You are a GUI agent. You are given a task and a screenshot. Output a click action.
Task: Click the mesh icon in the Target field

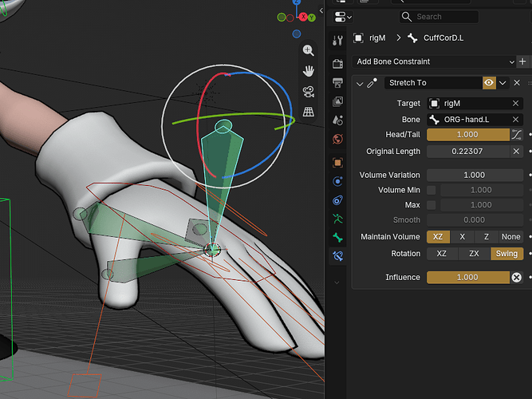coord(434,103)
